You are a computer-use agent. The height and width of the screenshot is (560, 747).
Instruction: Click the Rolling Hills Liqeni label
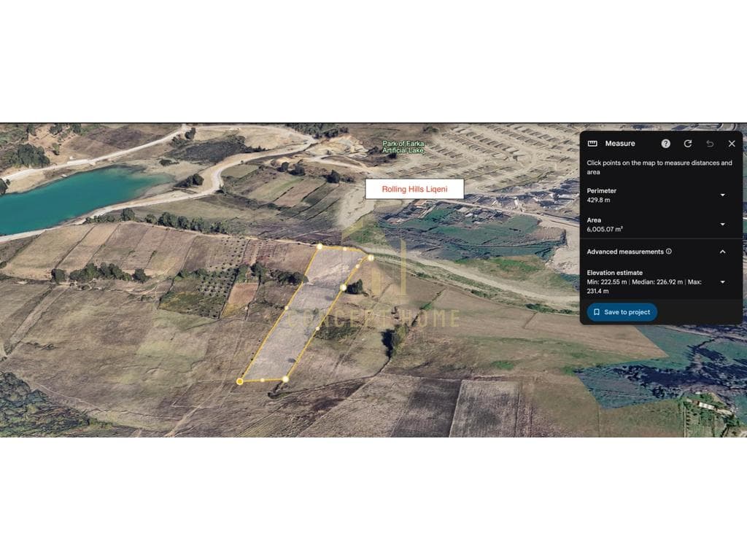414,189
